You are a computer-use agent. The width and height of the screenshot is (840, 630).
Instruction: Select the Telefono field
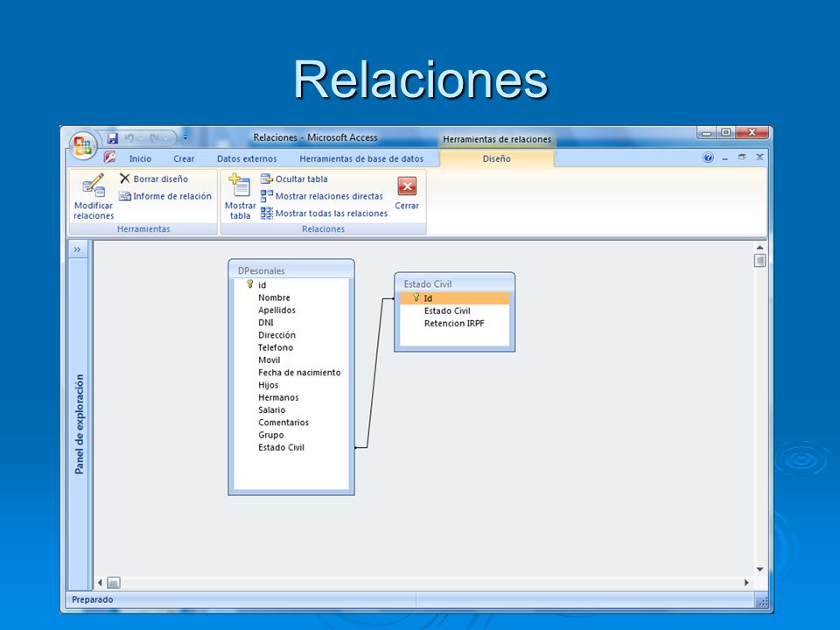[292, 347]
